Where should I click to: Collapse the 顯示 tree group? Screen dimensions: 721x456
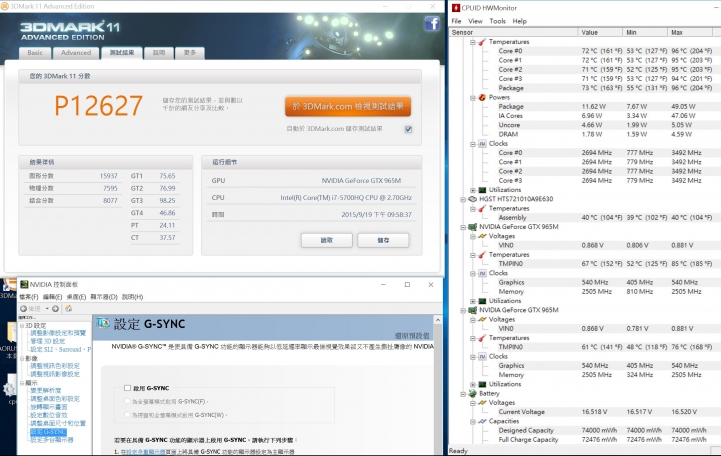[22, 383]
